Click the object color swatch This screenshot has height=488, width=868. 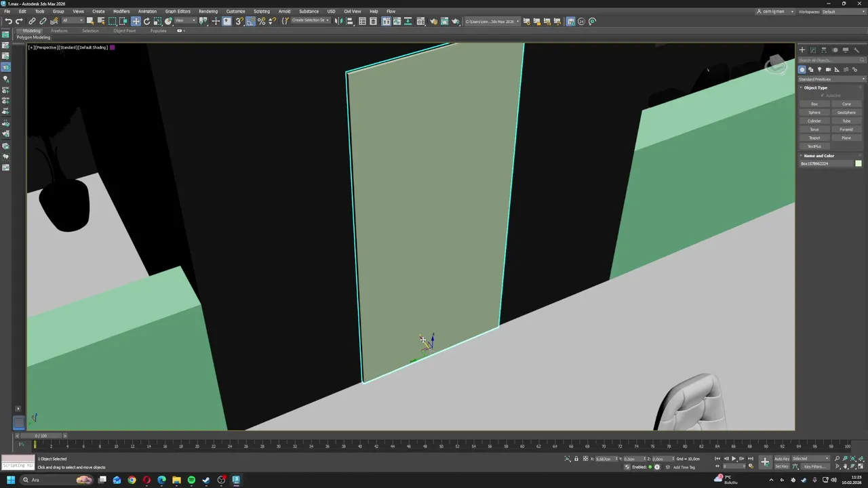pyautogui.click(x=859, y=163)
